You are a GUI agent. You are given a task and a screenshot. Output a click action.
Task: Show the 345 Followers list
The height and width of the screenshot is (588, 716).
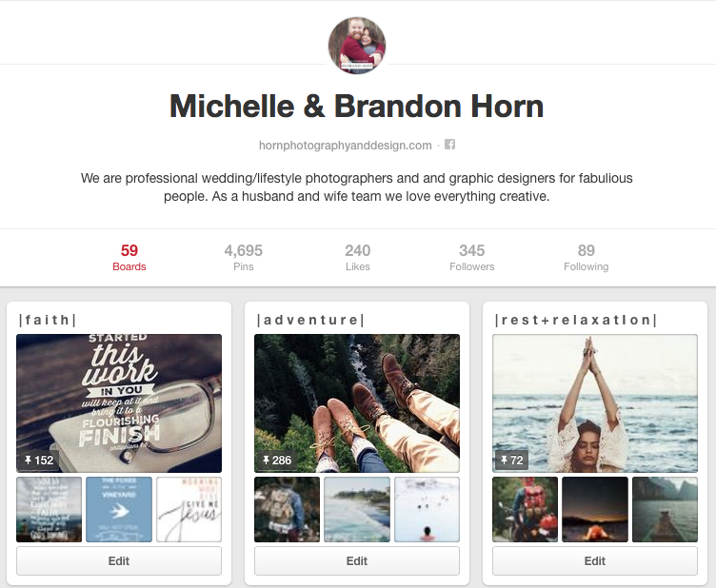471,258
